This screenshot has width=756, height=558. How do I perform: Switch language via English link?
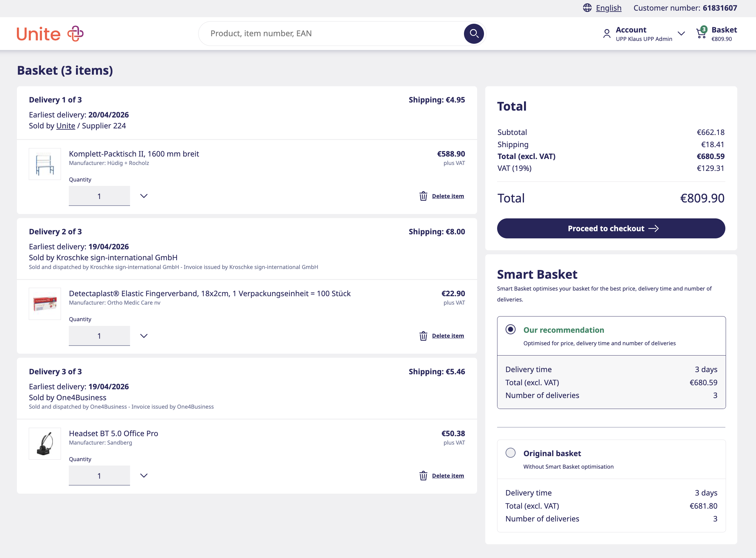click(609, 8)
